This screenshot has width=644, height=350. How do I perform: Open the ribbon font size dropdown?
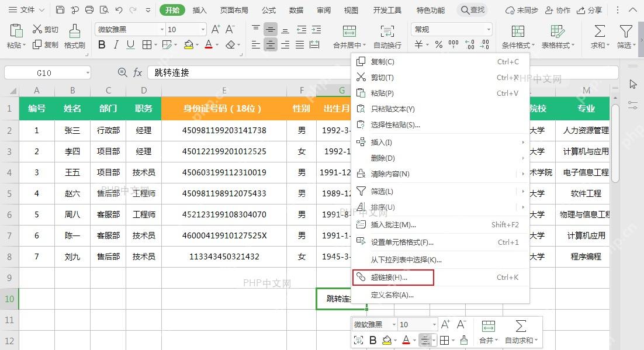pos(203,30)
